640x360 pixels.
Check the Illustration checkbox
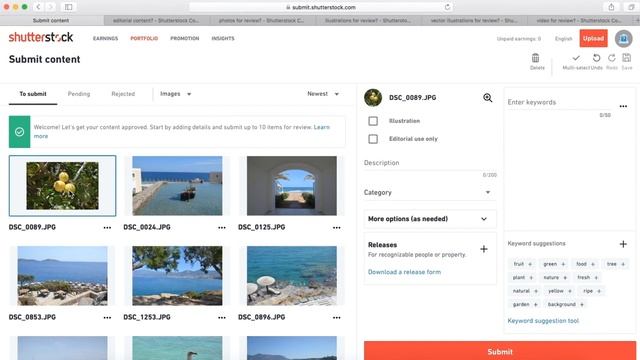[x=373, y=121]
